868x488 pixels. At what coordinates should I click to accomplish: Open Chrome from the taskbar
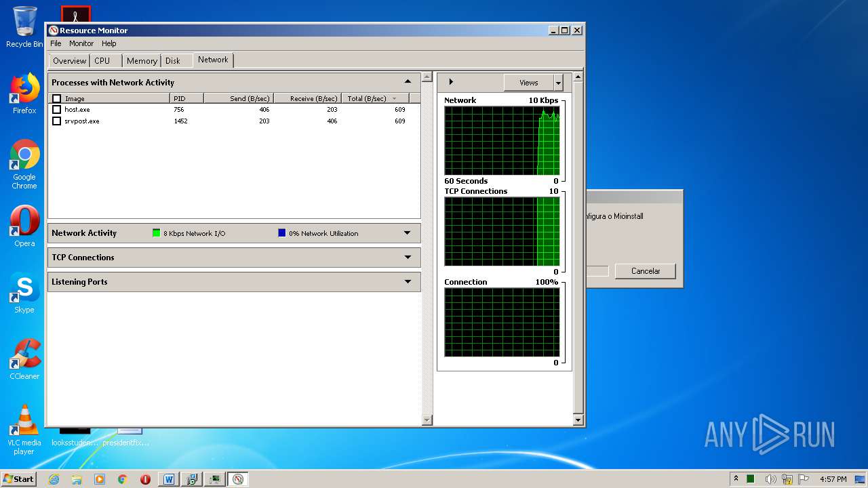pos(122,479)
